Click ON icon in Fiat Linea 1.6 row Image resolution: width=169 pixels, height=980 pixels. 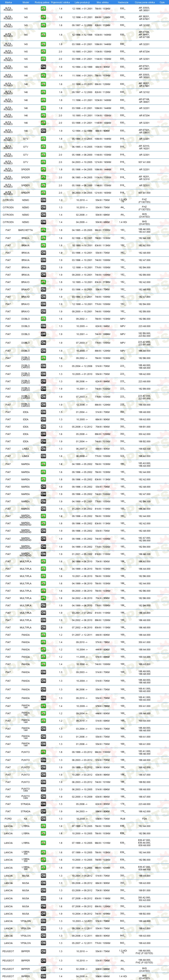tap(43, 456)
